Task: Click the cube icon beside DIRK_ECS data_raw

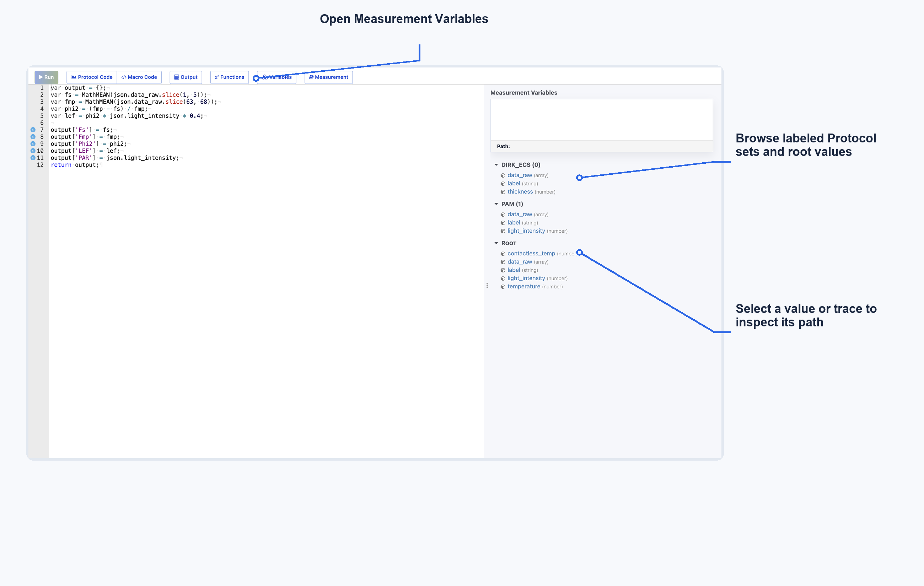Action: click(x=503, y=176)
